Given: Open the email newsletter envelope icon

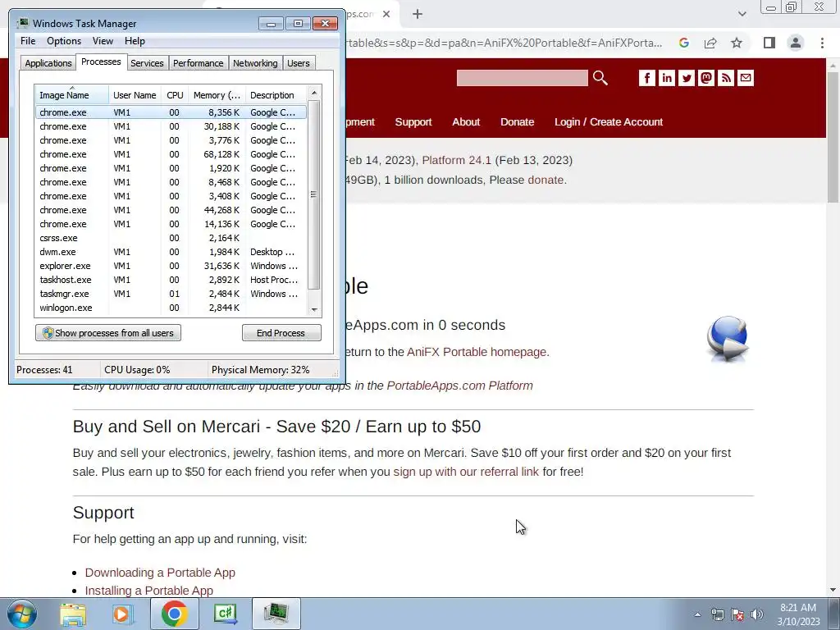Looking at the screenshot, I should click(x=746, y=78).
